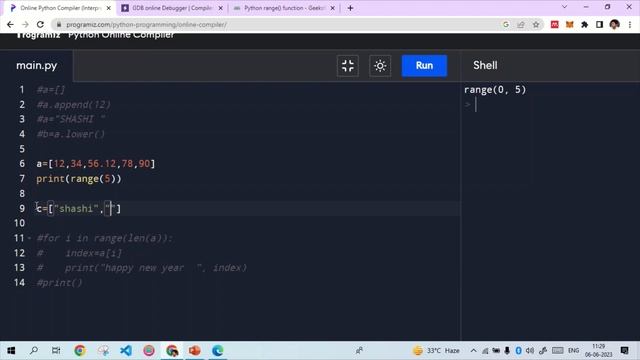The width and height of the screenshot is (640, 360).
Task: Click code line print(range(5))
Action: coord(79,179)
